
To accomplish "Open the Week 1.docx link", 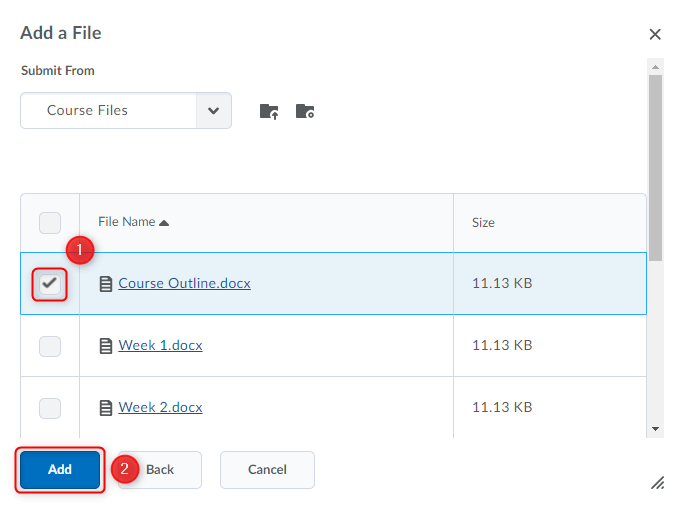I will pyautogui.click(x=160, y=346).
